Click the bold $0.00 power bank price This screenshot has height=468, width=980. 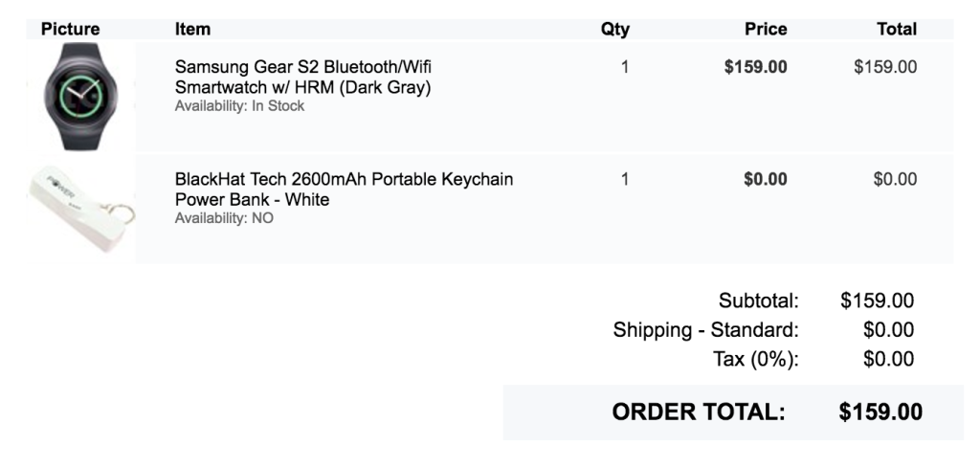click(765, 179)
